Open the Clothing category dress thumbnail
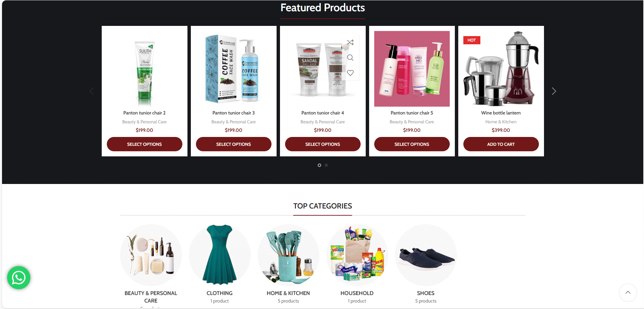This screenshot has width=644, height=309. coord(220,255)
